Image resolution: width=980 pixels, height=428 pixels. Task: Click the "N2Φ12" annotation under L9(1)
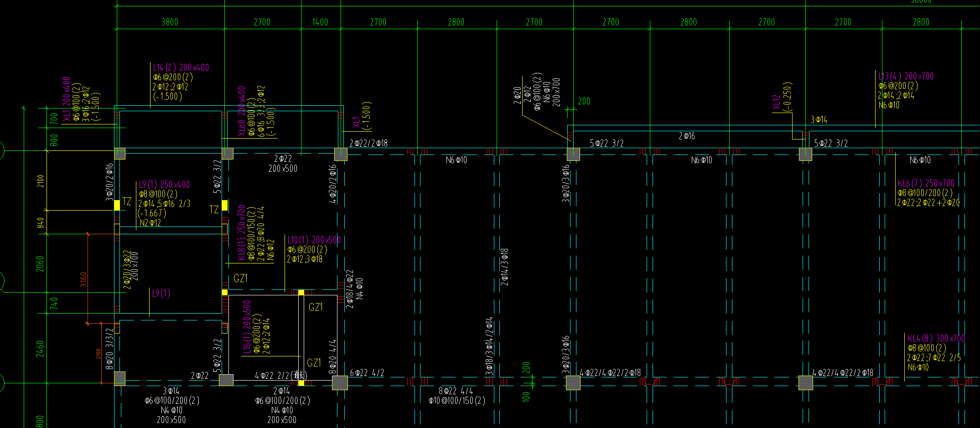[x=150, y=223]
